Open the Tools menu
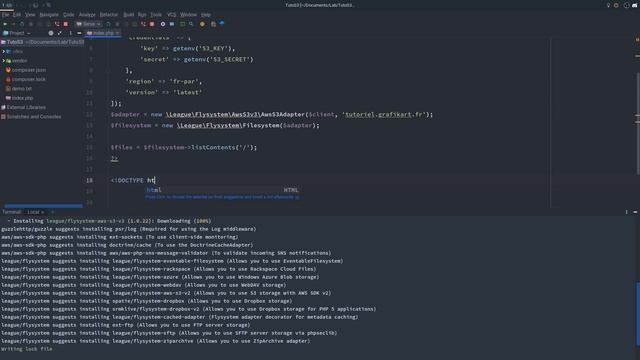Image resolution: width=640 pixels, height=360 pixels. (x=156, y=15)
